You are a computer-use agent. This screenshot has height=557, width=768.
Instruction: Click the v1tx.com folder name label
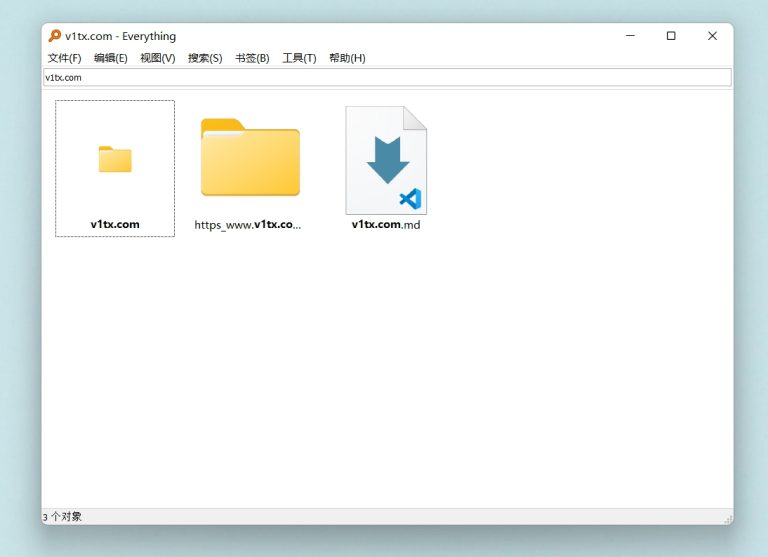click(115, 224)
